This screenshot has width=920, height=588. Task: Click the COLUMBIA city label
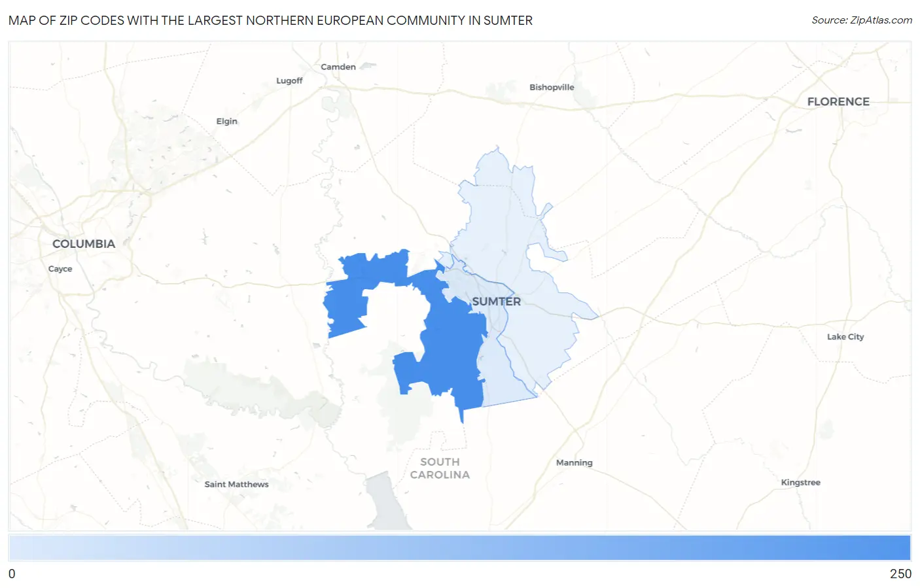click(84, 243)
